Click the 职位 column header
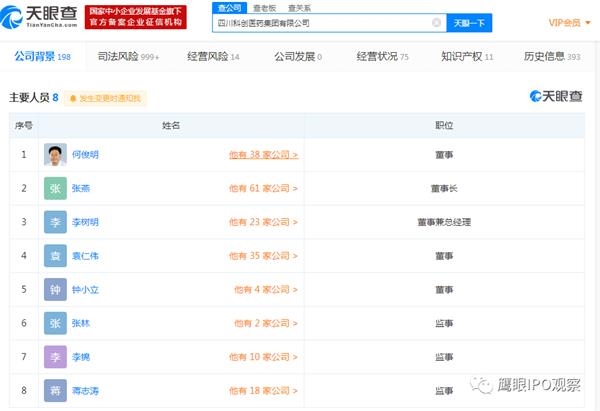This screenshot has height=411, width=600. click(444, 125)
